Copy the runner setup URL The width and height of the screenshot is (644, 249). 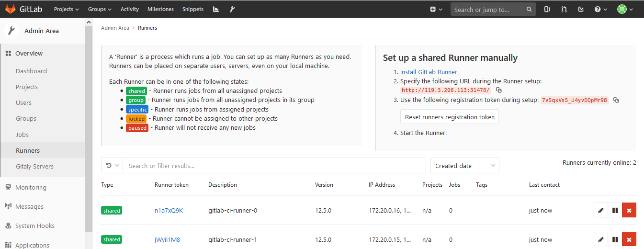point(499,90)
